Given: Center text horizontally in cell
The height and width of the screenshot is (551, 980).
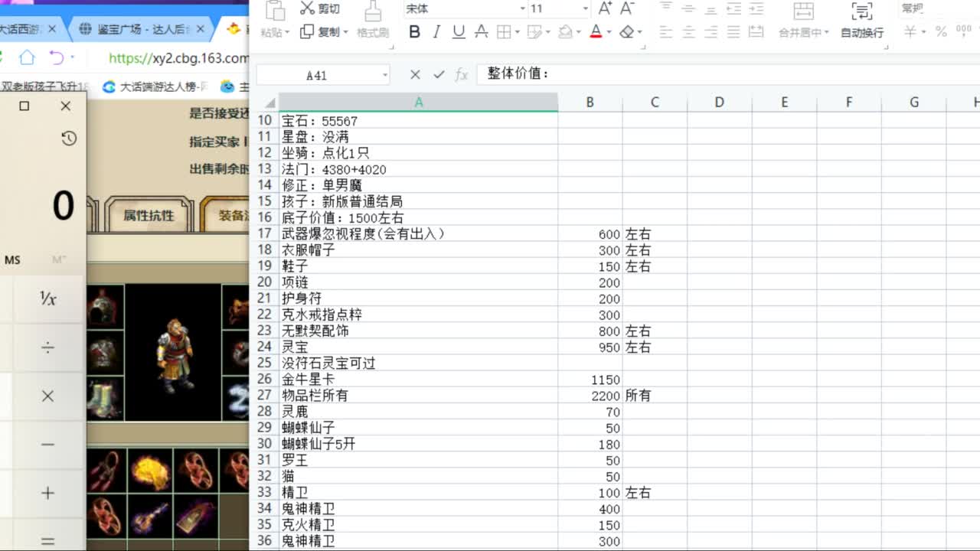Looking at the screenshot, I should pos(688,32).
